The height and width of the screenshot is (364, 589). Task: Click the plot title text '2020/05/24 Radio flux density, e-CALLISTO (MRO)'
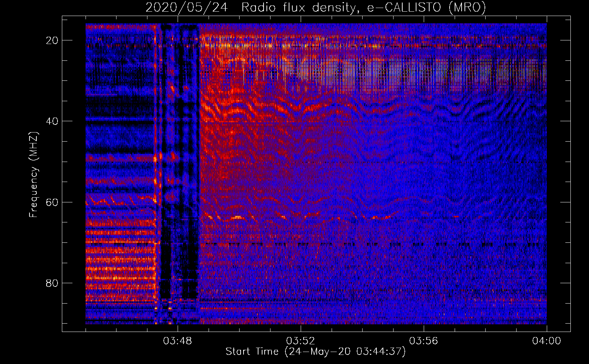click(316, 8)
